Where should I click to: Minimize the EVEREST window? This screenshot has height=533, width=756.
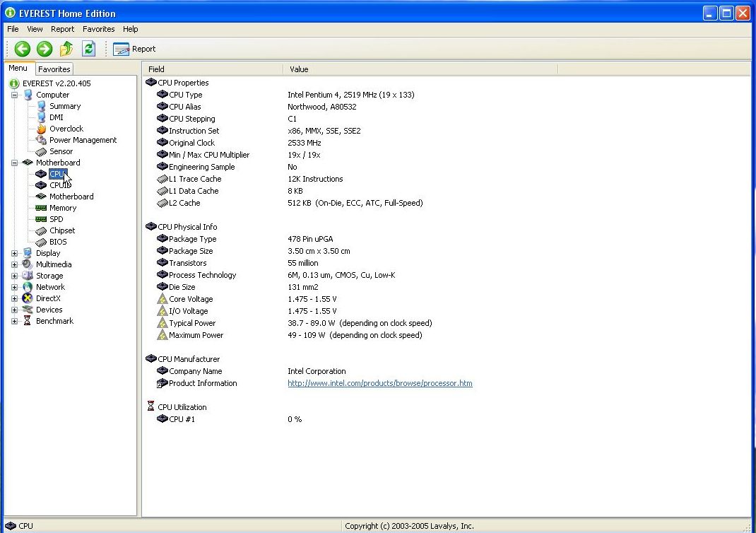click(x=709, y=13)
